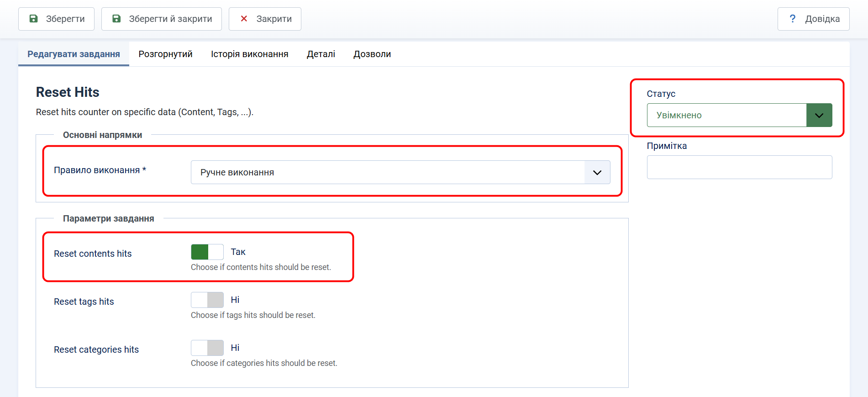Click the floppy icon on Зберегти й закрити
The image size is (868, 397).
coord(116,19)
